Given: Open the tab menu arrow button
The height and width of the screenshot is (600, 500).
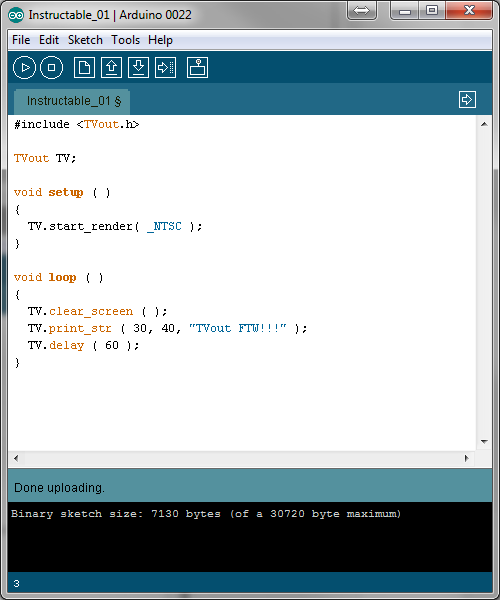Looking at the screenshot, I should click(x=467, y=100).
